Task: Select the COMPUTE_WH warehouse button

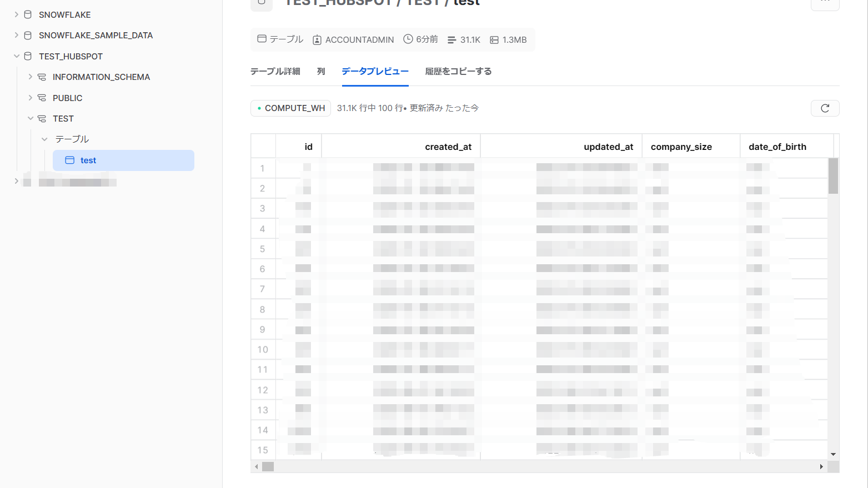Action: click(290, 108)
